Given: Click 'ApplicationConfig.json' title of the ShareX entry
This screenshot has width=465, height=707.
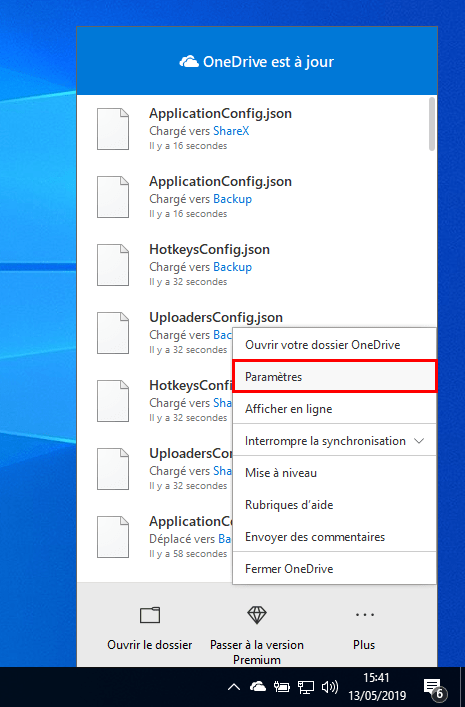Looking at the screenshot, I should 220,114.
